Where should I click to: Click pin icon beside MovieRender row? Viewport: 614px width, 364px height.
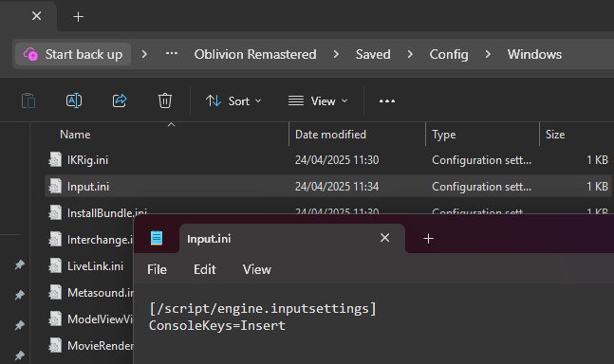[20, 355]
